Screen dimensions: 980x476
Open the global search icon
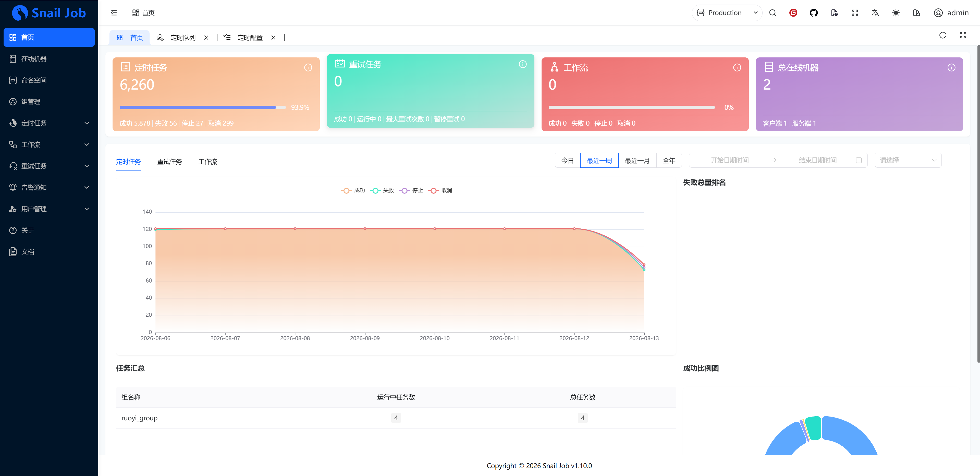[x=773, y=13]
